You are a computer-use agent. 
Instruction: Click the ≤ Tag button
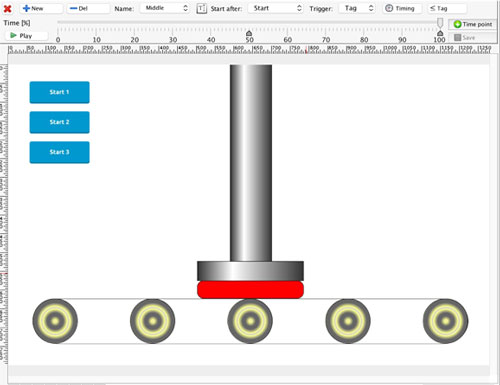click(x=447, y=8)
